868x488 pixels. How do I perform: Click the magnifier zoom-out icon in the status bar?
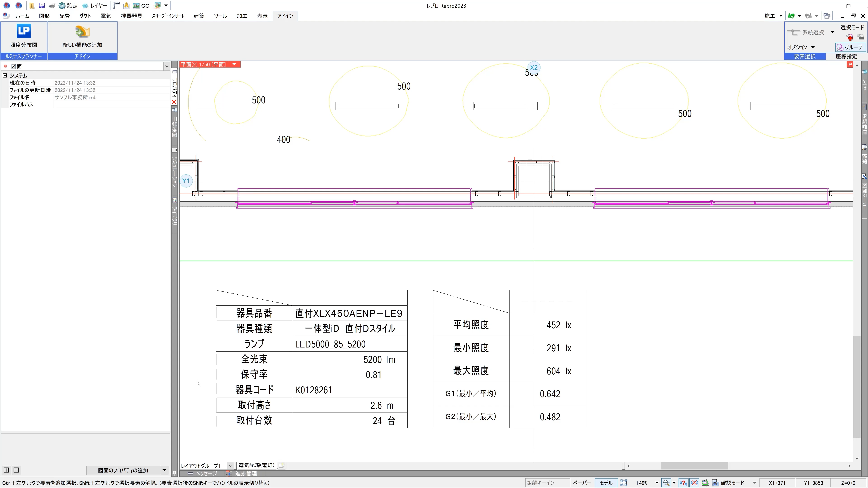[666, 483]
